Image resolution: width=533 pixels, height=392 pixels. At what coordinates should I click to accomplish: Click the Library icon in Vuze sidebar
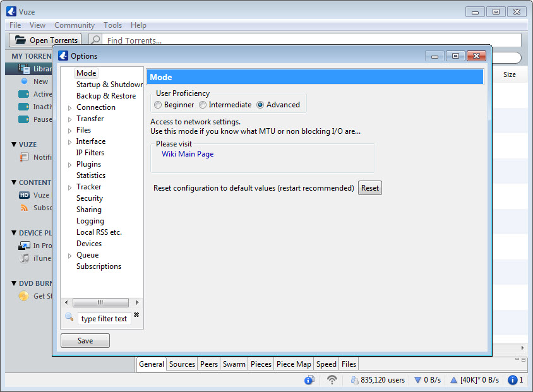click(24, 69)
